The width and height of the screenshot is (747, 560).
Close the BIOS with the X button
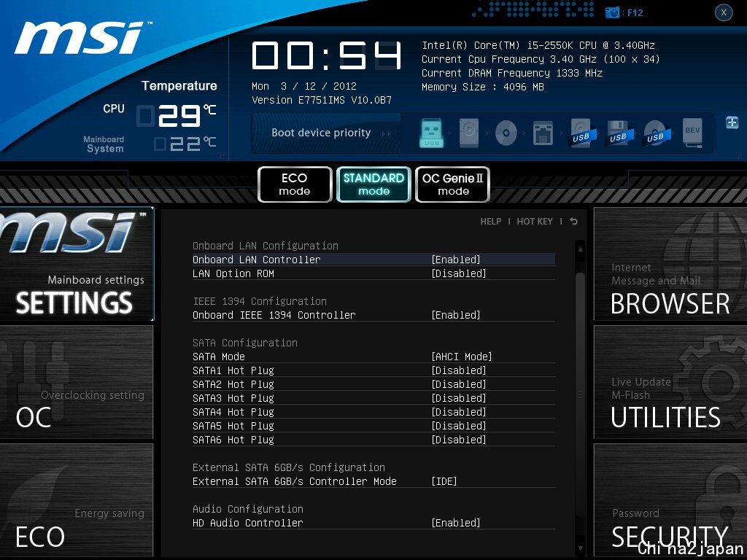(x=724, y=13)
